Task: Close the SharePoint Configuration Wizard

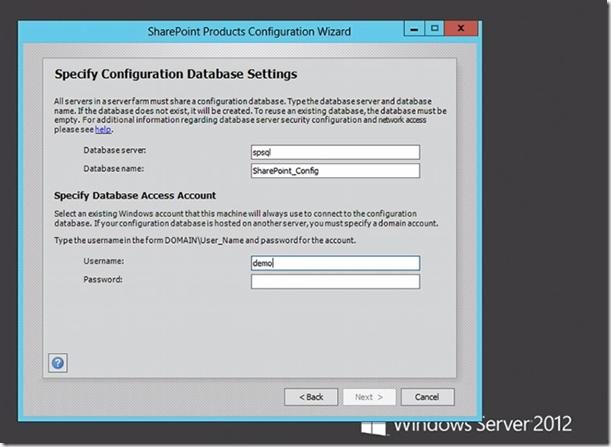Action: pos(461,28)
